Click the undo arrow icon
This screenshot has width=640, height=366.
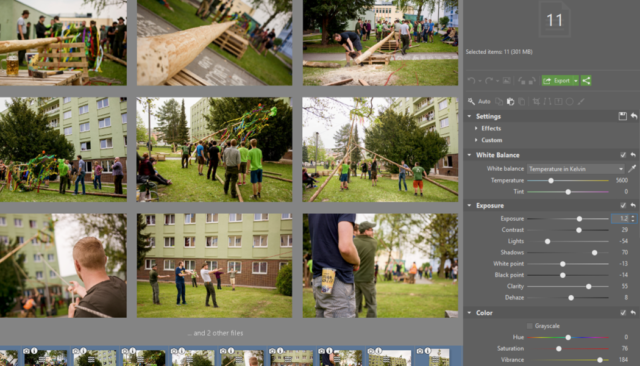[x=471, y=81]
